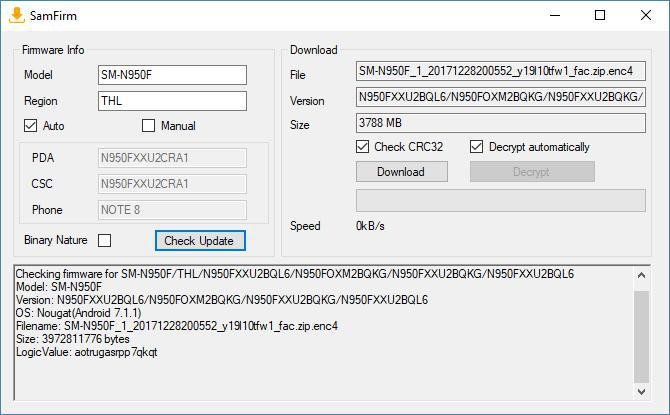Maximize the SamFirm window
Image resolution: width=670 pixels, height=415 pixels.
(600, 15)
